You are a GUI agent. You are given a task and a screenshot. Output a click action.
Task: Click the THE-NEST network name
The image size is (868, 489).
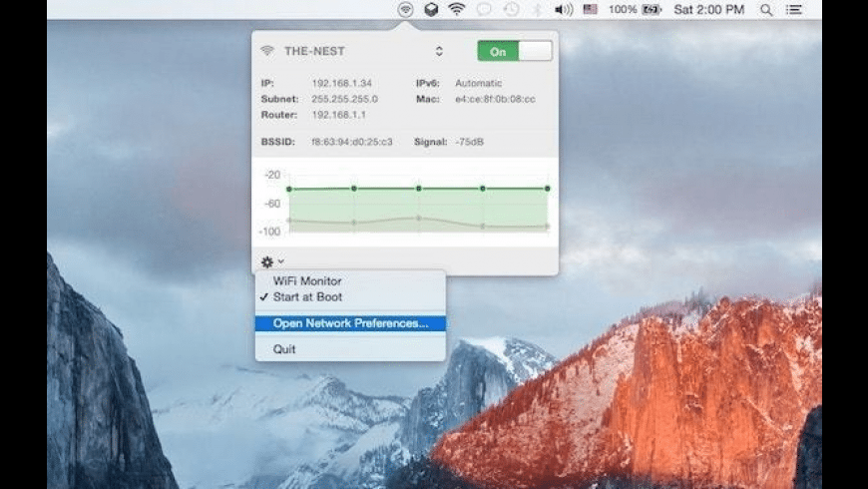coord(314,51)
